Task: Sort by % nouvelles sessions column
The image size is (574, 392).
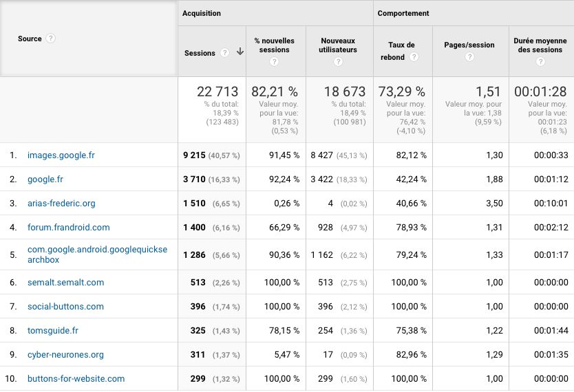Action: click(274, 45)
